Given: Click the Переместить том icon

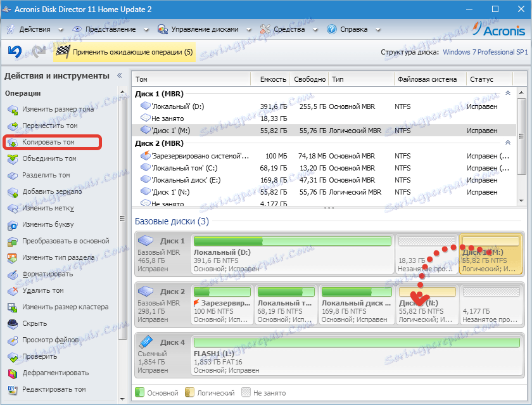Looking at the screenshot, I should click(x=13, y=126).
